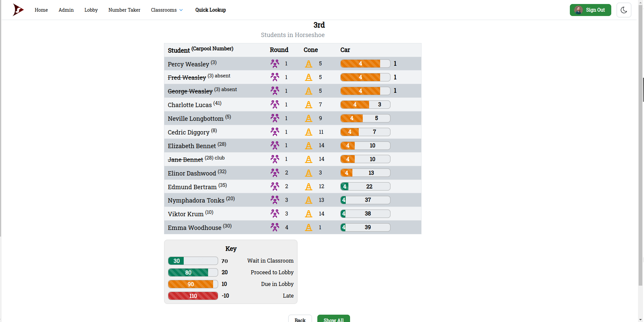Click Neville Longbottom's cone icon
This screenshot has width=644, height=322.
point(309,118)
